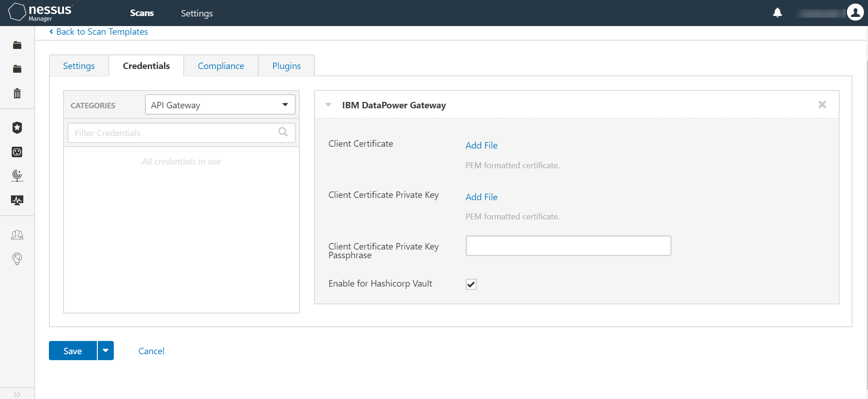Viewport: 868px width, 399px height.
Task: Toggle Enable for Hashicorp Vault checkbox
Action: tap(471, 284)
